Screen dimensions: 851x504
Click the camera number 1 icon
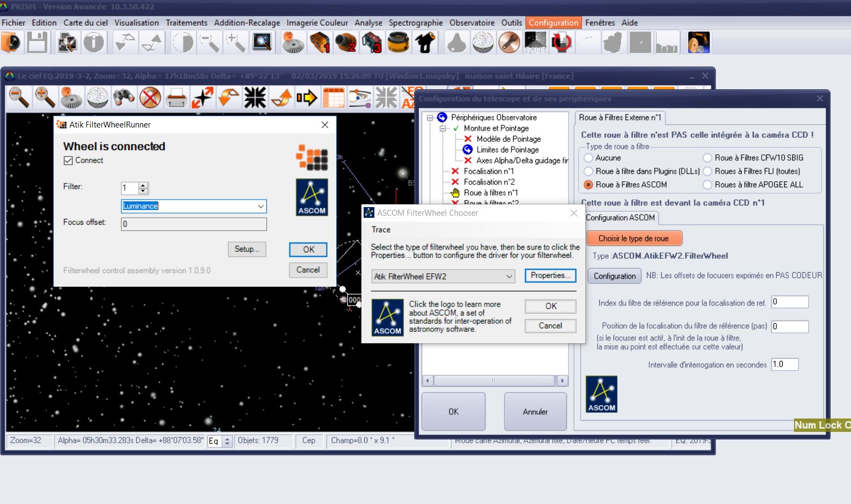click(x=320, y=42)
